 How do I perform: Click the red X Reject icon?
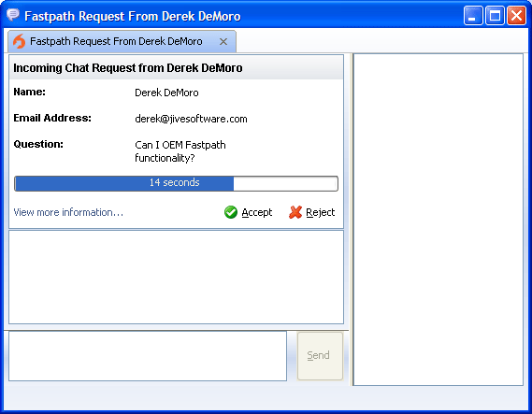tap(295, 212)
